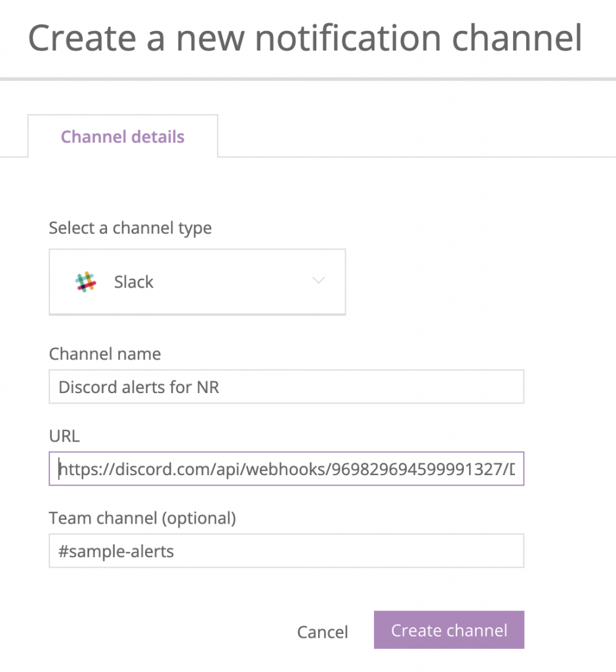
Task: Click the 'URL' field label
Action: tap(64, 436)
